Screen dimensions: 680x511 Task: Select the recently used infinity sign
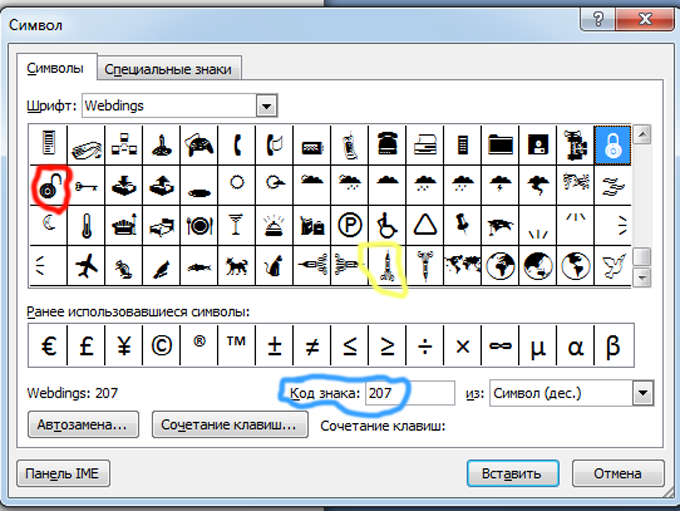500,346
